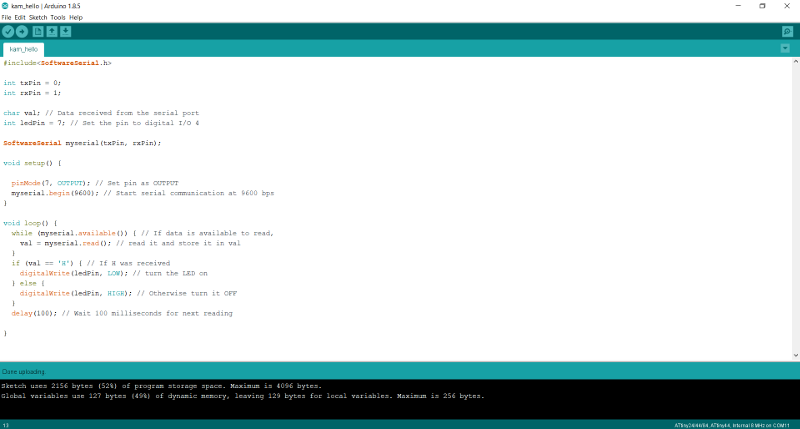Click the 'void setup()' line
The height and width of the screenshot is (429, 800).
[x=32, y=163]
